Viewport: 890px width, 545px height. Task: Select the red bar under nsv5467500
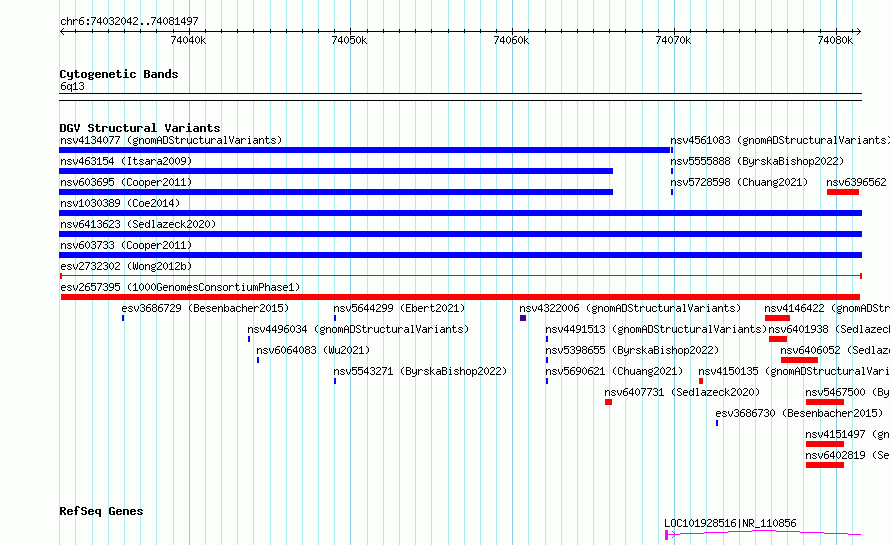(825, 402)
